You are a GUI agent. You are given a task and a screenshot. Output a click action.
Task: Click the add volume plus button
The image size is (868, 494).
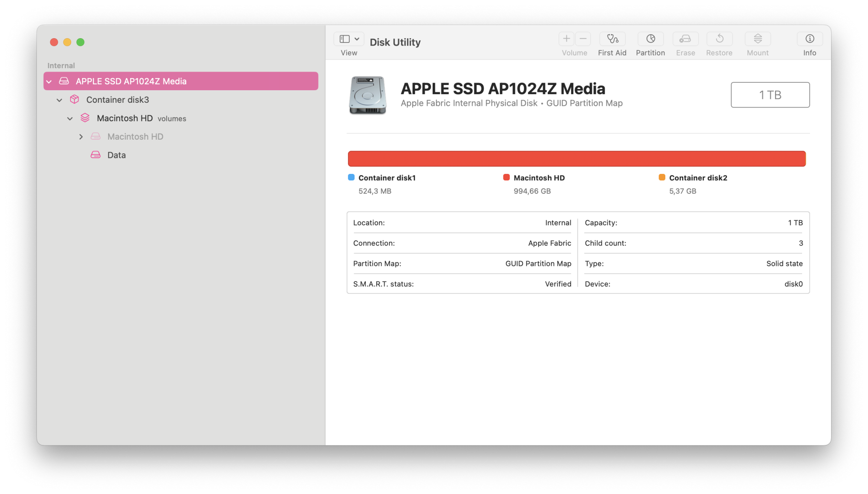pos(566,39)
